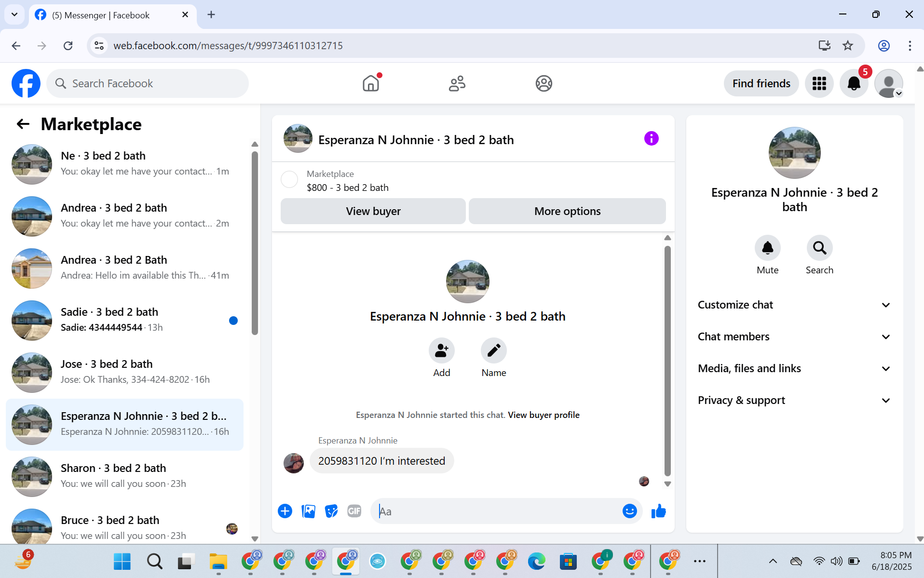Mark the Marketplace listing circle

pos(289,179)
